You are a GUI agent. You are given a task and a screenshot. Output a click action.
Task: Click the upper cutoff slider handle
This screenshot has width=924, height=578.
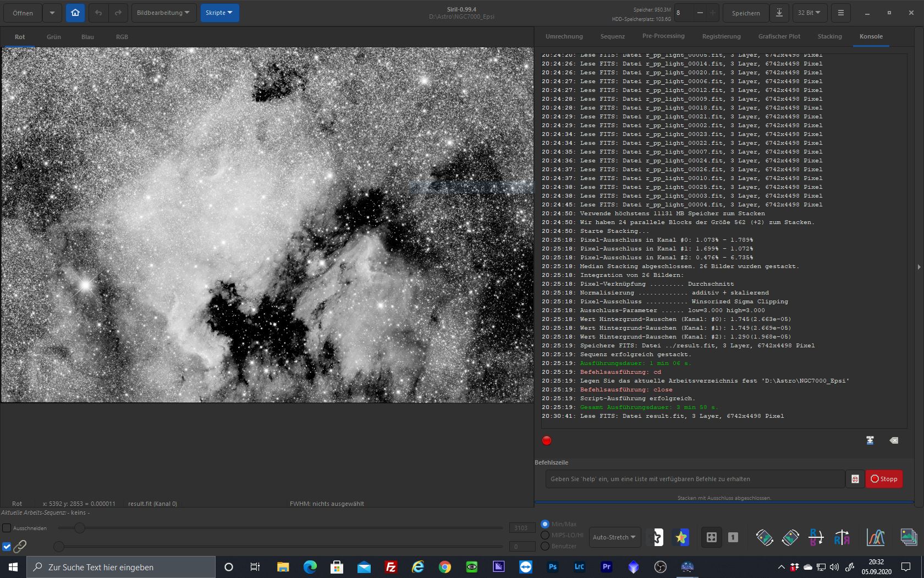[x=80, y=528]
